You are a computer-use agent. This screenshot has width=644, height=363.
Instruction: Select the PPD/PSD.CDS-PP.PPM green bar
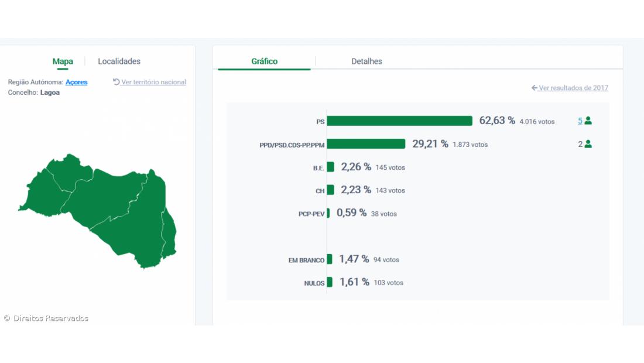point(366,144)
